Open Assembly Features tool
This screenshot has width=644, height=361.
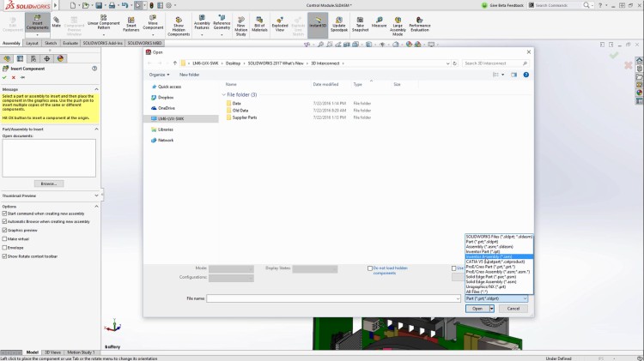(202, 22)
